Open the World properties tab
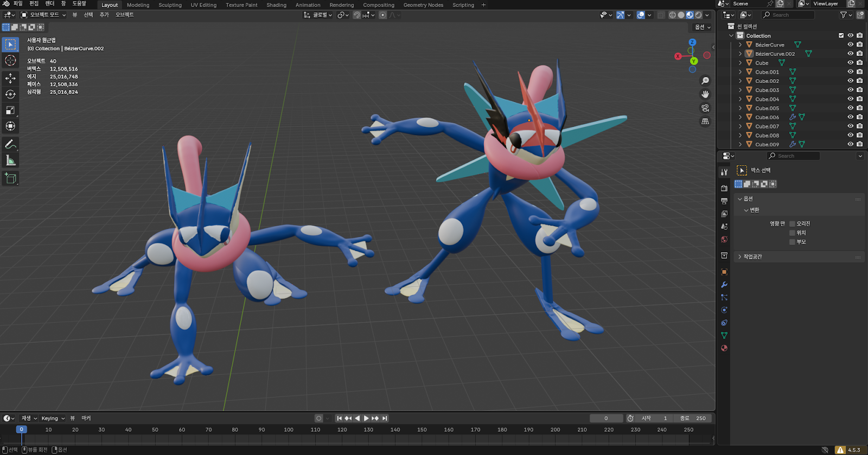Viewport: 868px width, 455px height. tap(724, 239)
